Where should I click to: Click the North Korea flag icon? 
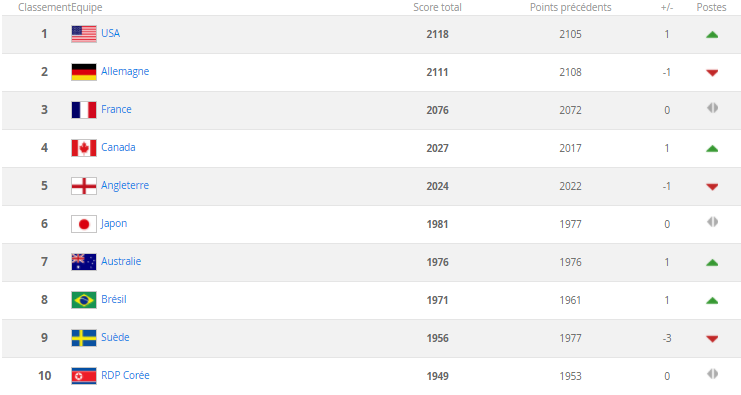tap(84, 376)
